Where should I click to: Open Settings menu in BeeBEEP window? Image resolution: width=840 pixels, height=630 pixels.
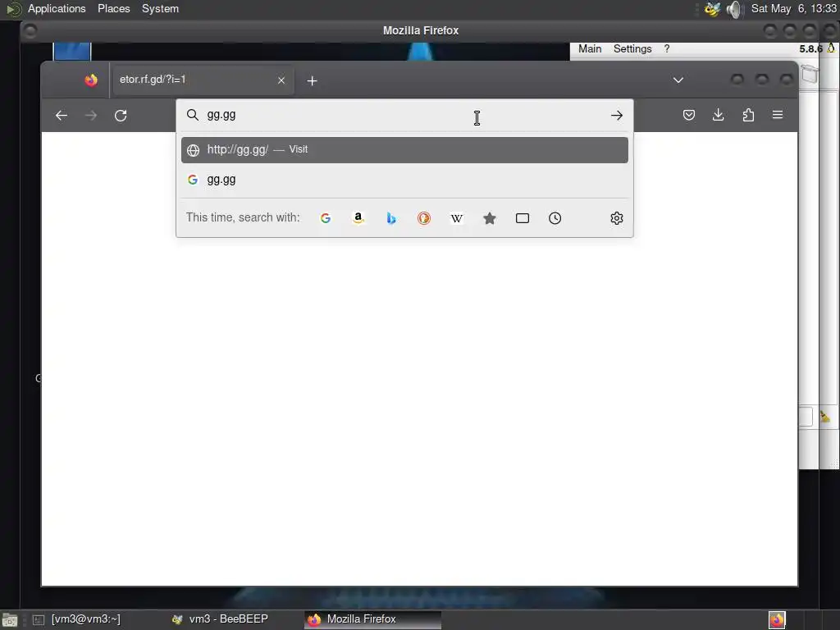tap(632, 48)
